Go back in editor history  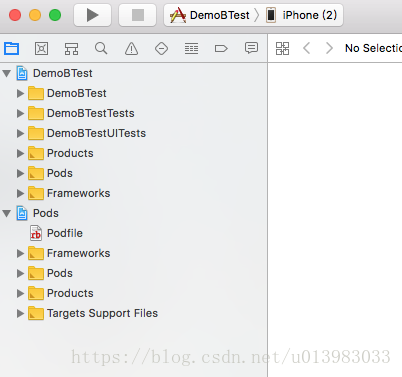point(307,48)
